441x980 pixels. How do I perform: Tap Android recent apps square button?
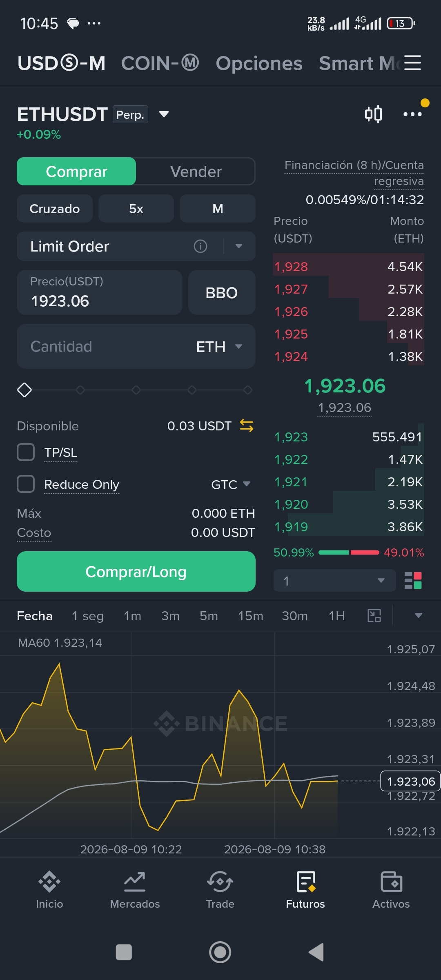click(124, 952)
